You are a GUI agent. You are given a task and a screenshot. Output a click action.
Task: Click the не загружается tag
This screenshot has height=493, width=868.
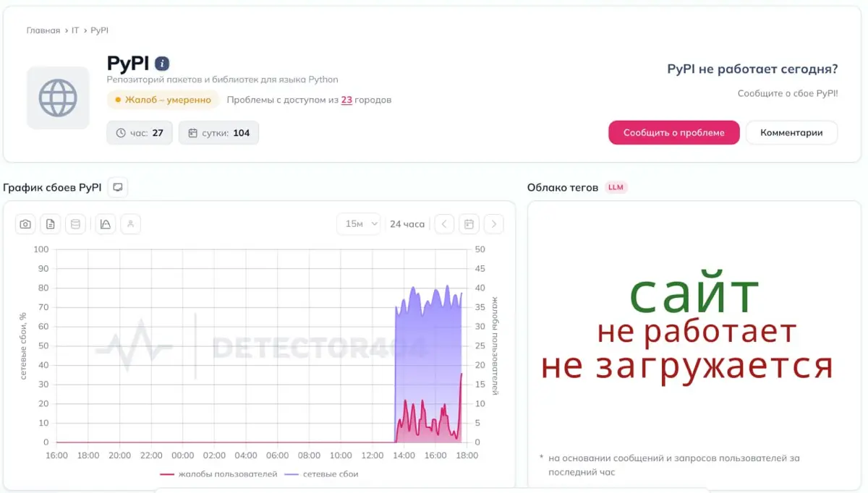686,366
